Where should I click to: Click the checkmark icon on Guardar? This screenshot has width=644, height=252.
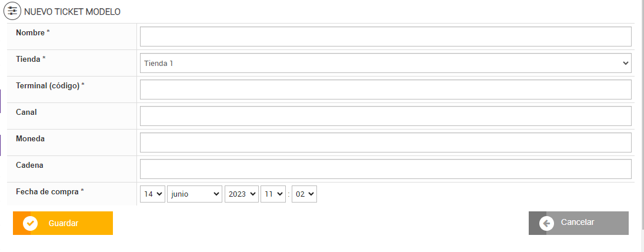coord(31,223)
